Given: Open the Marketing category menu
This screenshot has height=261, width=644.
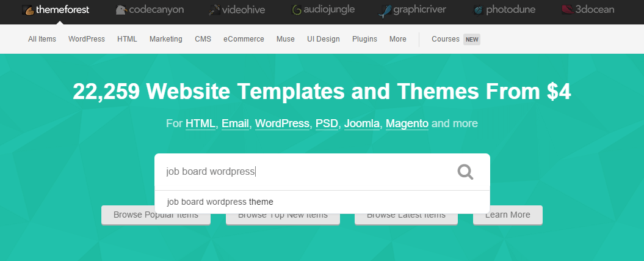Looking at the screenshot, I should point(166,39).
